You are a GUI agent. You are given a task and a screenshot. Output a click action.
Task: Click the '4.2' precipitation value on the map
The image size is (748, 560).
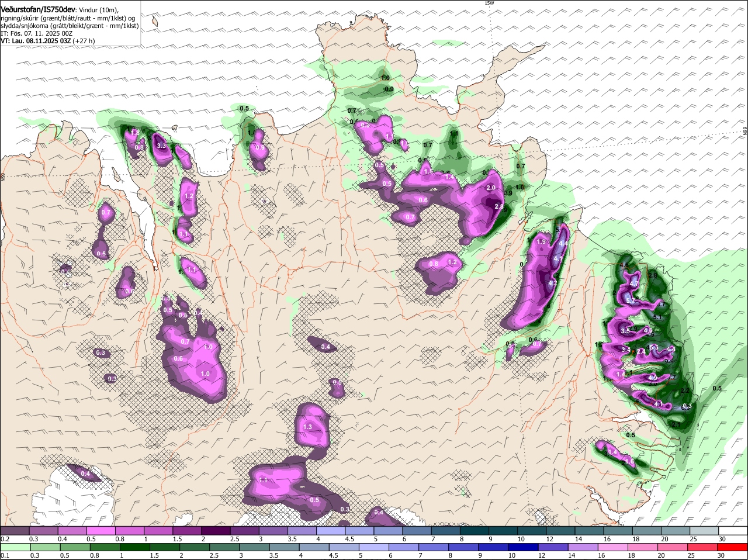tap(552, 282)
